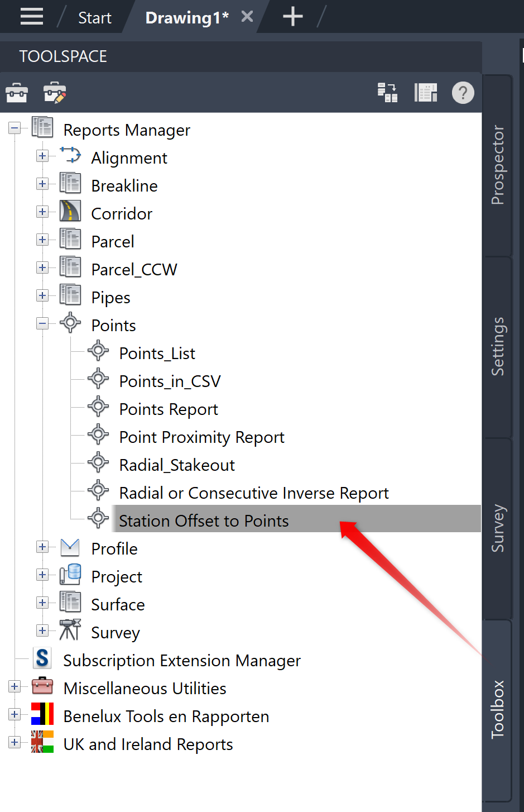Viewport: 524px width, 812px height.
Task: Select the Corridor report category icon
Action: point(70,211)
